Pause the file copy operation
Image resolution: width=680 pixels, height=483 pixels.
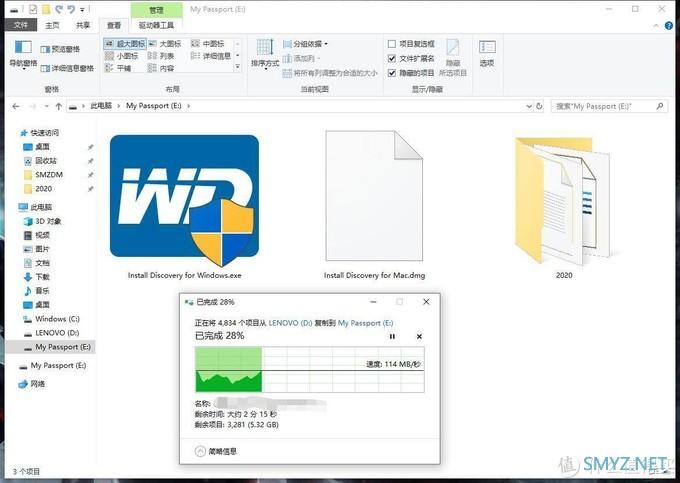click(x=392, y=336)
